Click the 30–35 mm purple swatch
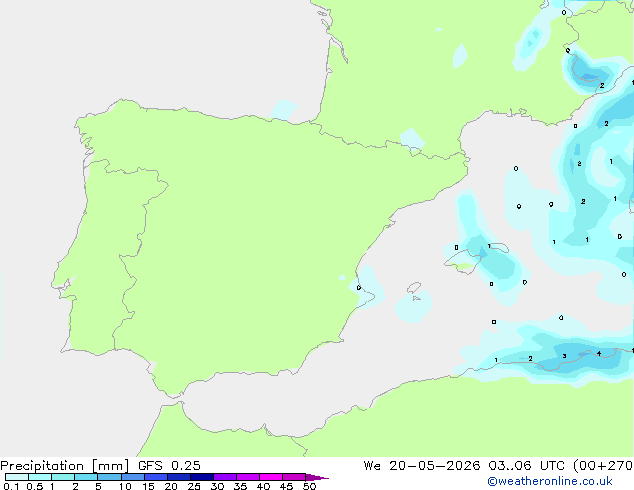The image size is (634, 490). (224, 477)
